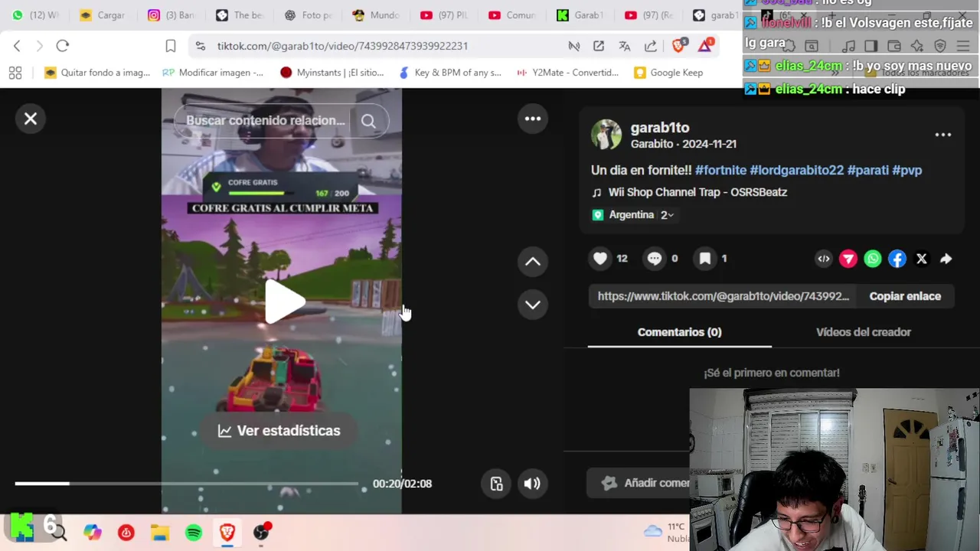Image resolution: width=980 pixels, height=551 pixels.
Task: Toggle video sound with speaker icon
Action: 532,484
